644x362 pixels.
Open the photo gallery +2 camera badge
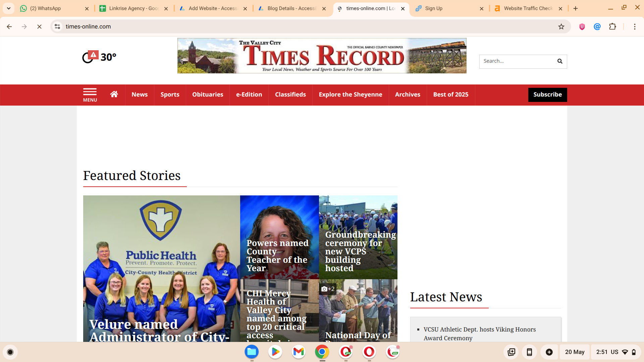point(328,289)
